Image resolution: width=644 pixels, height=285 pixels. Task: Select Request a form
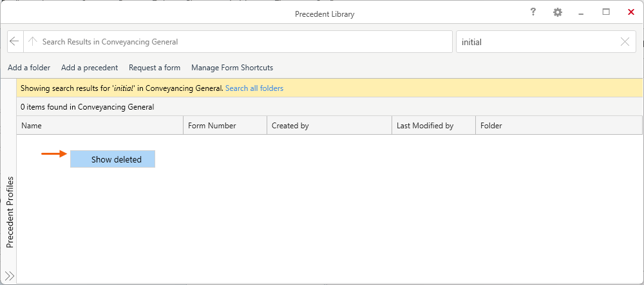pos(155,68)
